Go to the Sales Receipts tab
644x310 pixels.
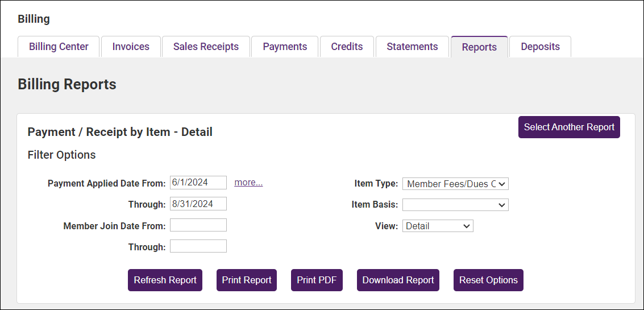click(x=206, y=47)
